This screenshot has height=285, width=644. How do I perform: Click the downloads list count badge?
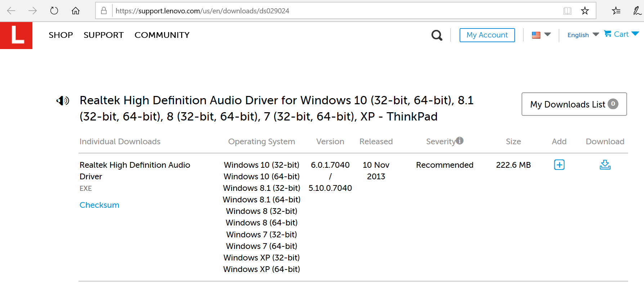(x=613, y=104)
